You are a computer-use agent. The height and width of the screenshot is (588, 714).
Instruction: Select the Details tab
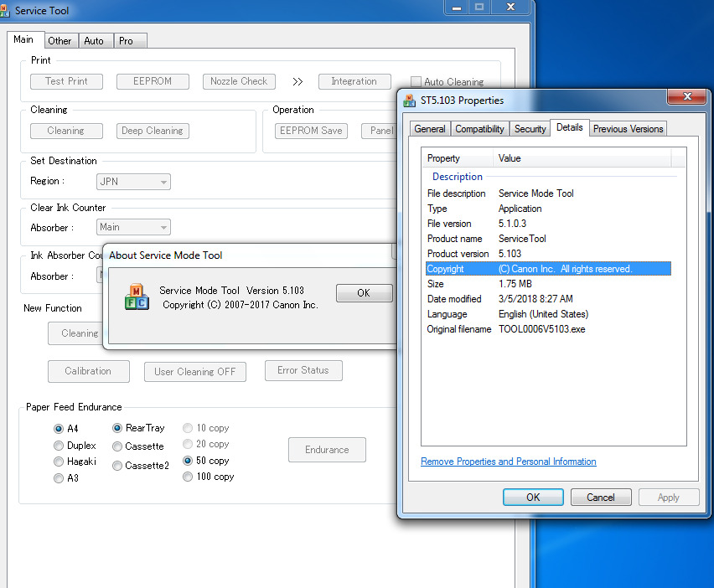click(x=570, y=127)
